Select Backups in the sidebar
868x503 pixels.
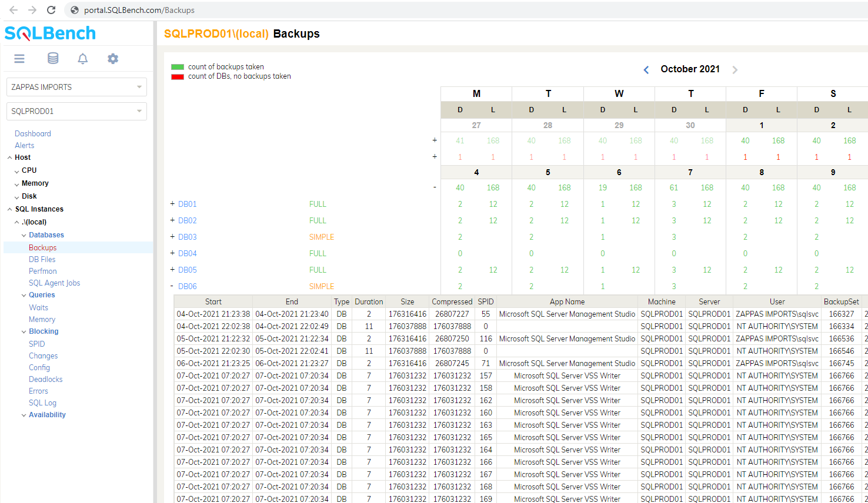[x=43, y=248]
